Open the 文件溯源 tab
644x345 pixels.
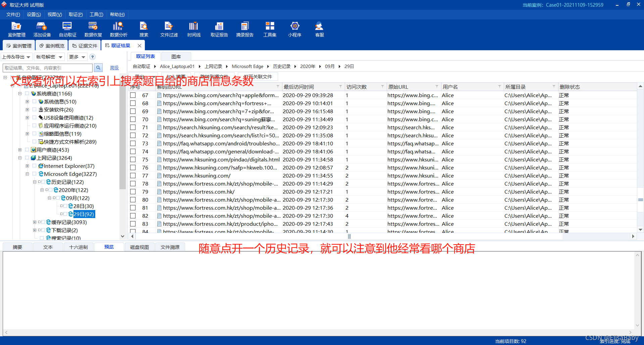[x=170, y=247]
